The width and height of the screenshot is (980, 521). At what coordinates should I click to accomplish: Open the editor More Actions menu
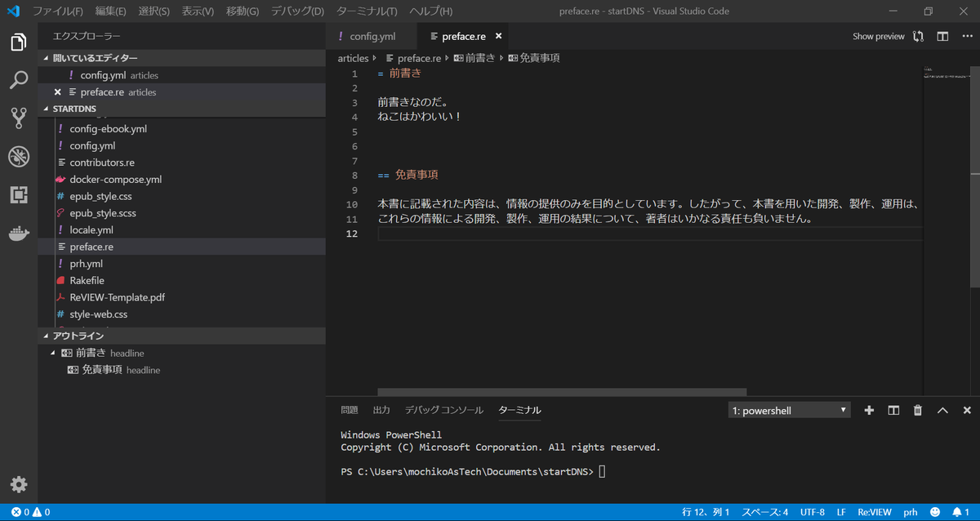click(966, 36)
